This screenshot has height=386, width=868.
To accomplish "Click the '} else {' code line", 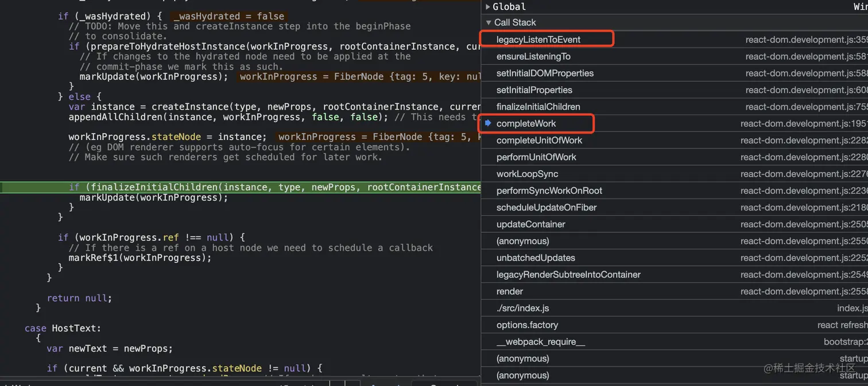I will 79,97.
